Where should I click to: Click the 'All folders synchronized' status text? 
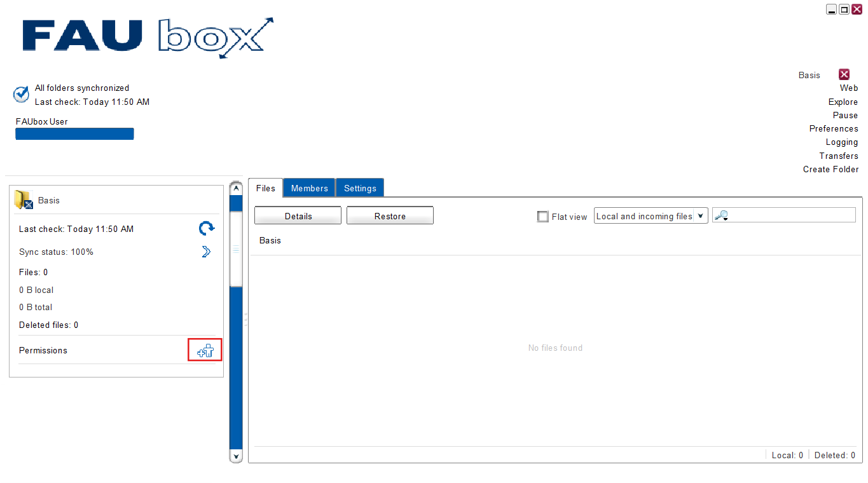[x=82, y=88]
